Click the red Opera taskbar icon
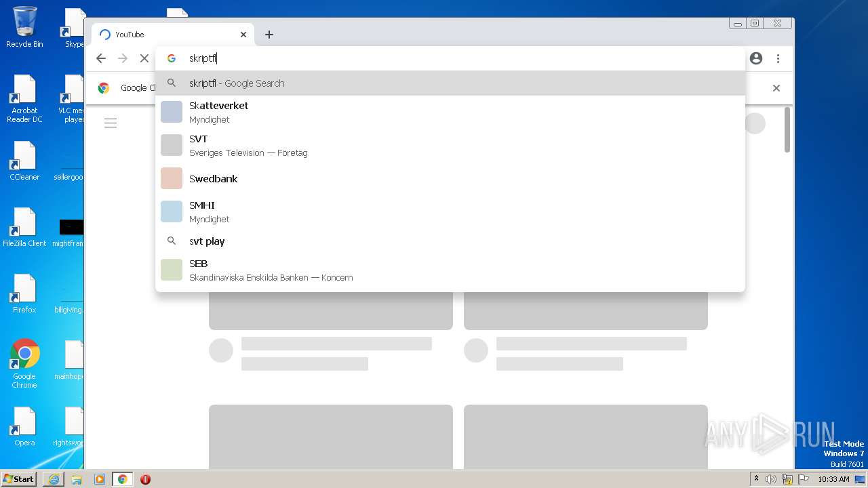Screen dimensions: 868x488 145,479
